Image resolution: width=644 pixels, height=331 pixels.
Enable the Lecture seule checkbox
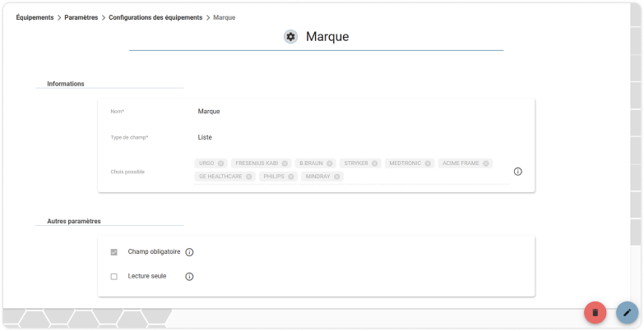point(114,277)
